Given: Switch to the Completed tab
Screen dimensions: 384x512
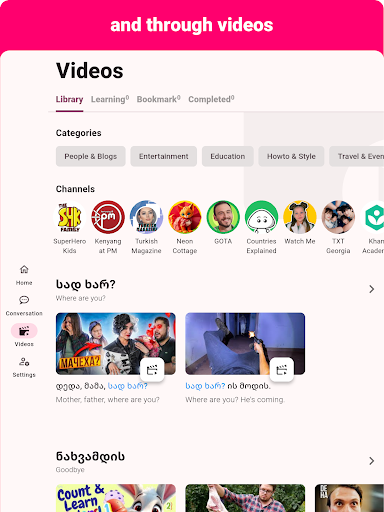Looking at the screenshot, I should pyautogui.click(x=211, y=99).
